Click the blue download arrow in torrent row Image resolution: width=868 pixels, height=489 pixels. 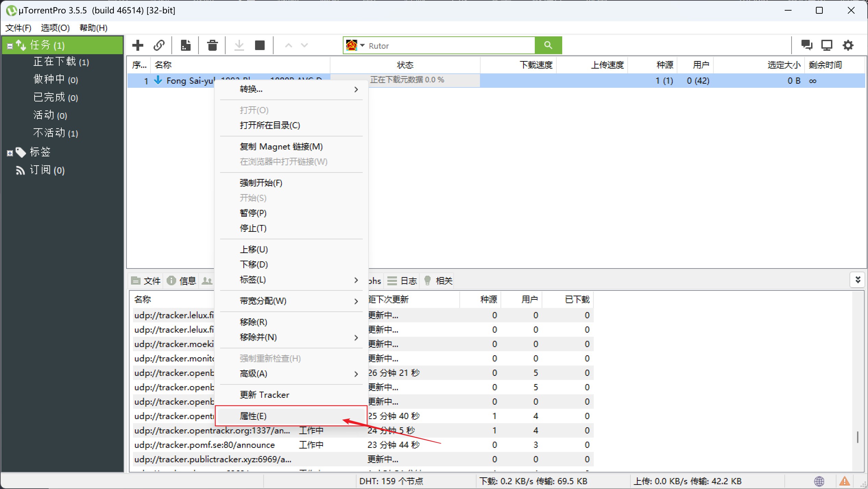click(158, 80)
